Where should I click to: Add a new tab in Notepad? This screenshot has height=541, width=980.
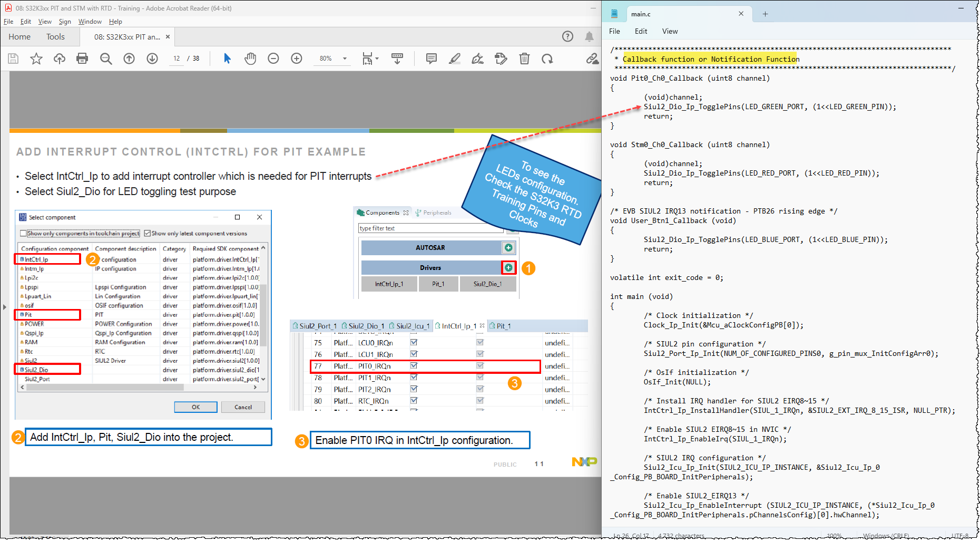tap(765, 14)
